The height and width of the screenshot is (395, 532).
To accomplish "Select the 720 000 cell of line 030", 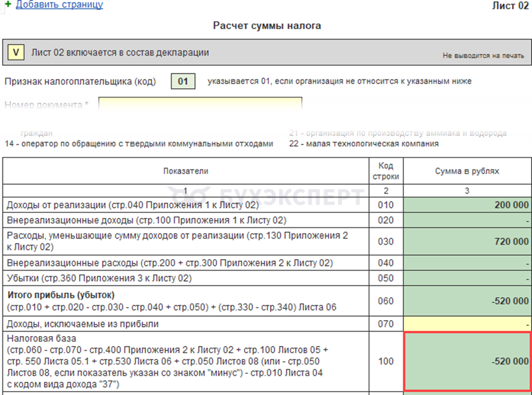I will [467, 241].
